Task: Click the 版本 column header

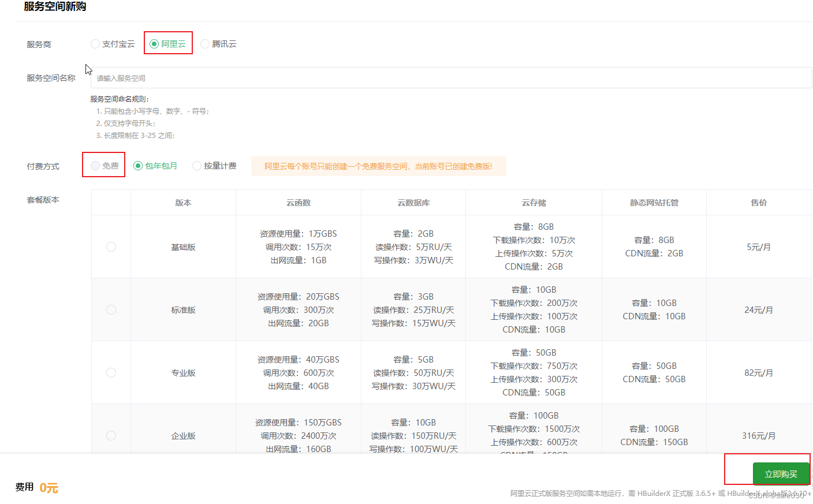Action: click(x=183, y=203)
